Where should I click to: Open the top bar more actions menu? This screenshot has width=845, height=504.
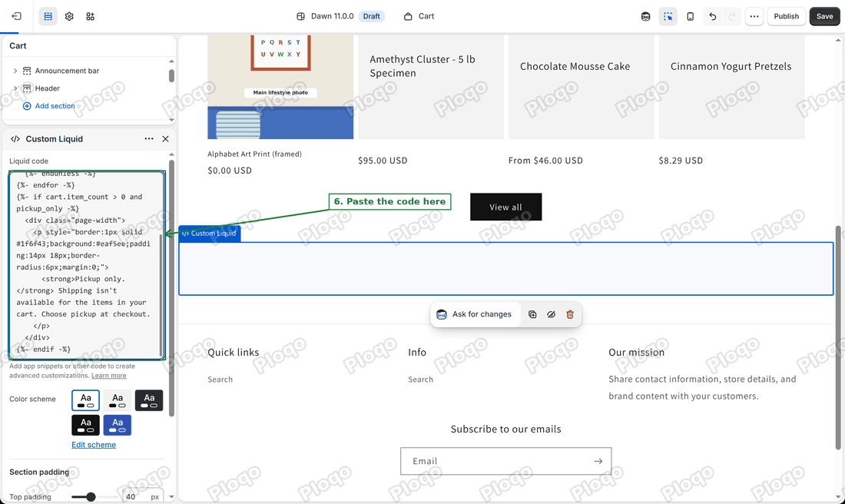[x=754, y=16]
